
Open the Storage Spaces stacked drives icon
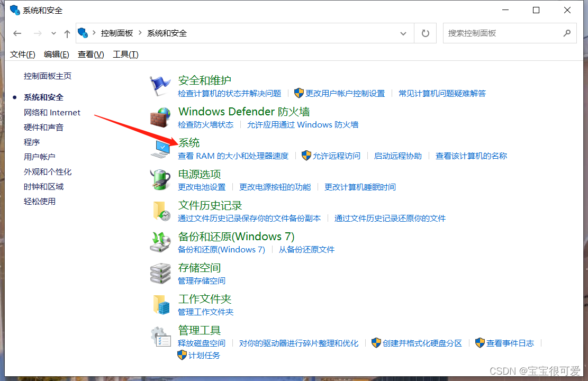(160, 274)
